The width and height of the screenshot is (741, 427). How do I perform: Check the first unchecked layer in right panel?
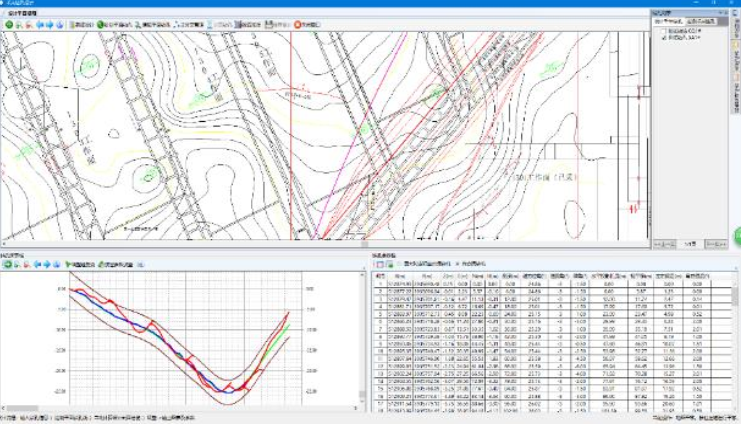coord(662,31)
